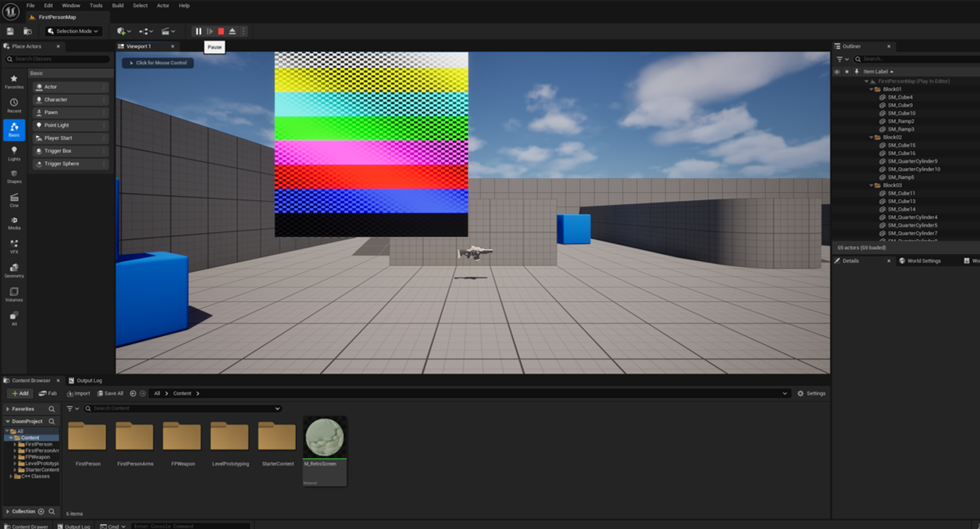
Task: Click the Add button in Content Browser
Action: pos(20,393)
